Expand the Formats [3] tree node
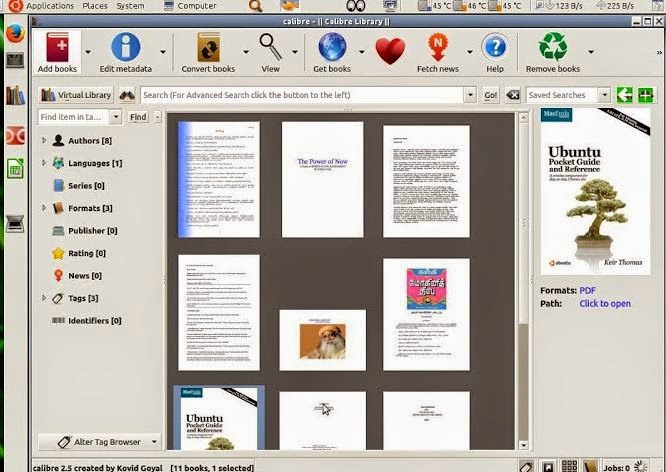Image resolution: width=666 pixels, height=472 pixels. 44,208
